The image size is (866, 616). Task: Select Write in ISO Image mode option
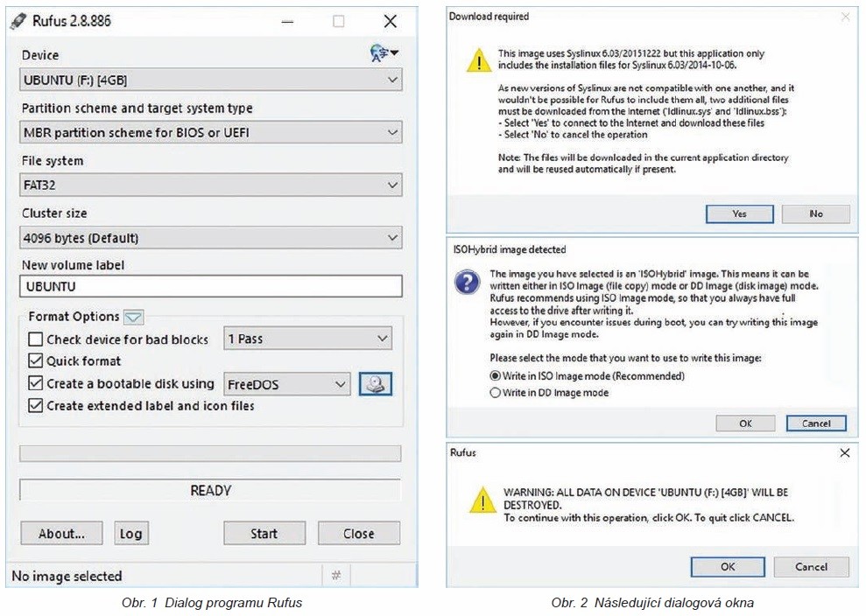496,376
